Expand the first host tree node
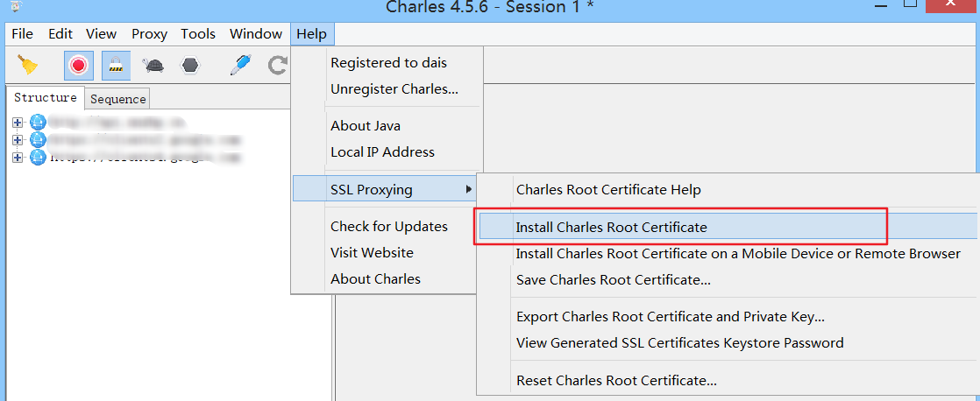This screenshot has width=980, height=401. tap(17, 123)
